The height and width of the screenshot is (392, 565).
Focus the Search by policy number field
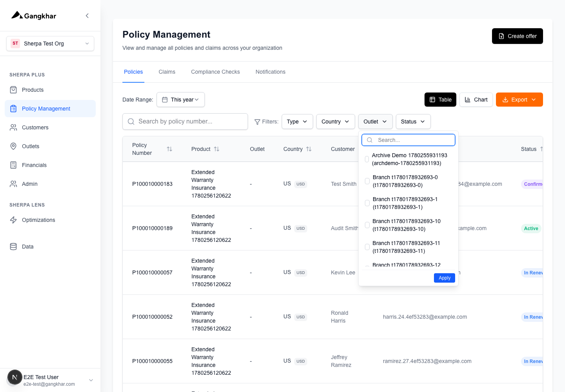tap(185, 122)
